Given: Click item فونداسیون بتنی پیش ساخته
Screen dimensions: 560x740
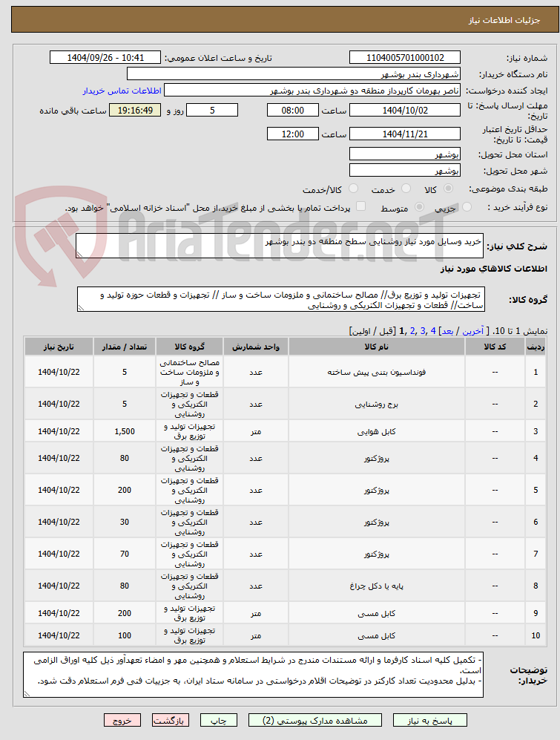Looking at the screenshot, I should [x=377, y=372].
